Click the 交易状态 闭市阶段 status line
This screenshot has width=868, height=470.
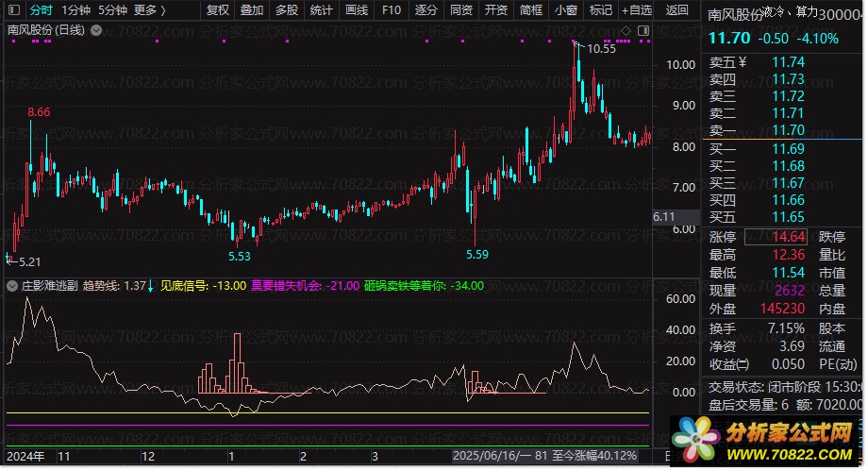click(x=785, y=387)
